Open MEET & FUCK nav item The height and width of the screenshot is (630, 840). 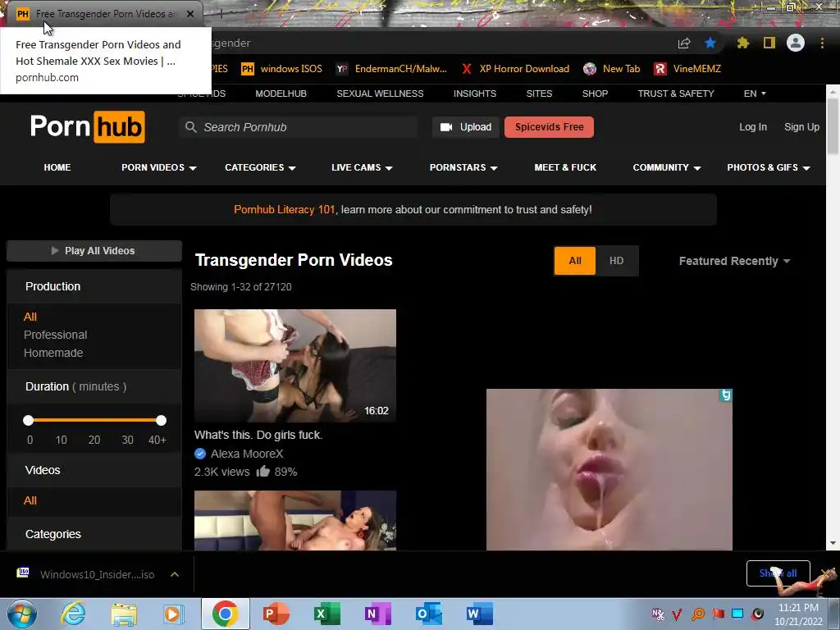click(x=565, y=167)
